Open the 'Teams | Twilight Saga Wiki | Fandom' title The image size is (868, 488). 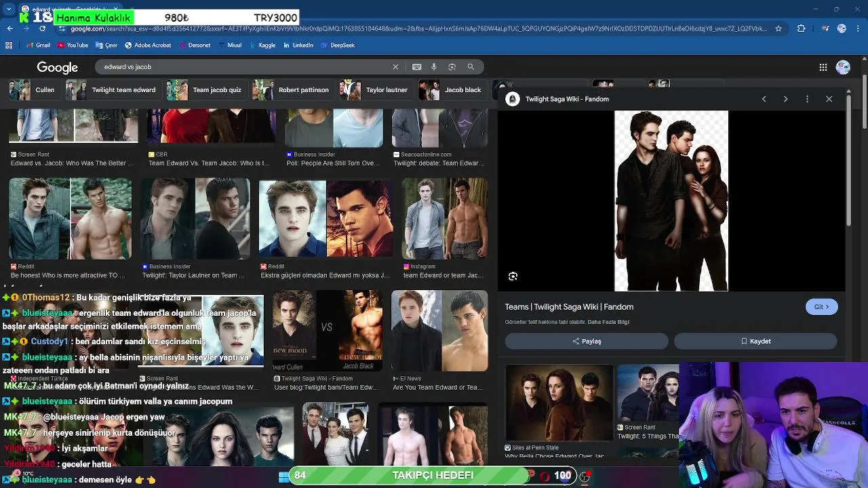pos(569,306)
